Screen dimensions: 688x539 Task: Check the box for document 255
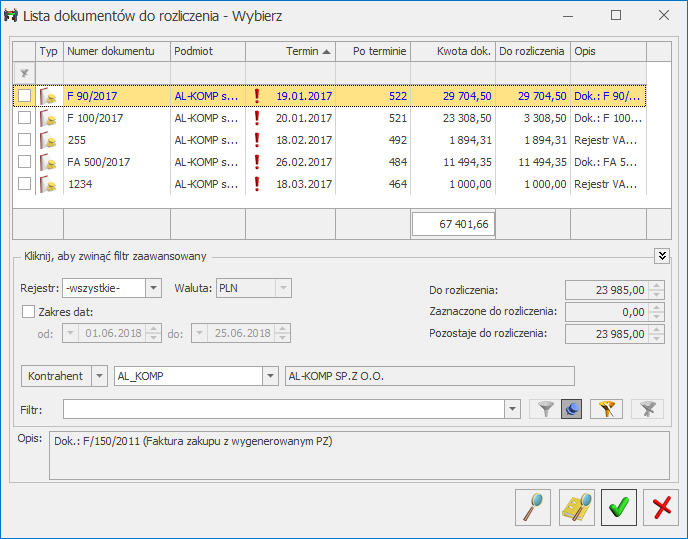25,140
